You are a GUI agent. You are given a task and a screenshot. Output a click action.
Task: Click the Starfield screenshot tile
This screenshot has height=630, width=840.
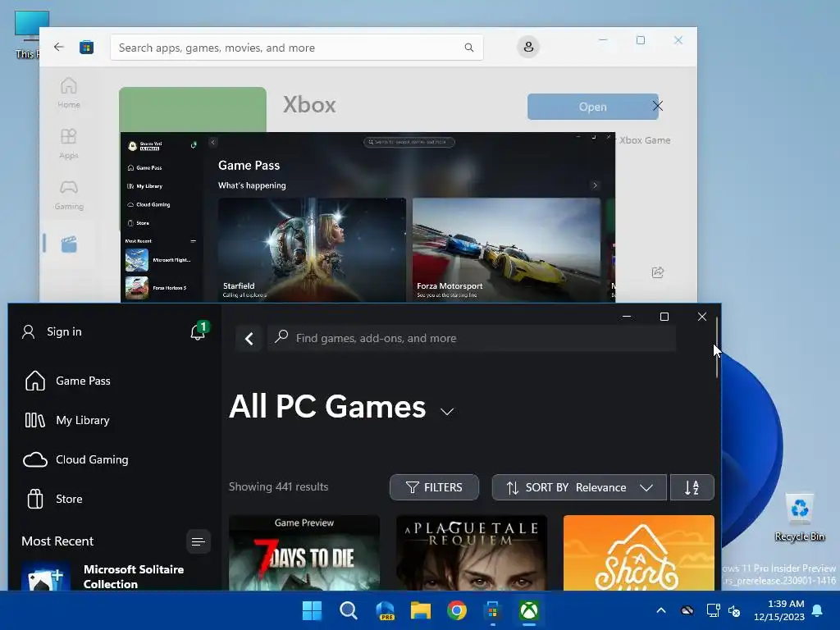click(313, 249)
